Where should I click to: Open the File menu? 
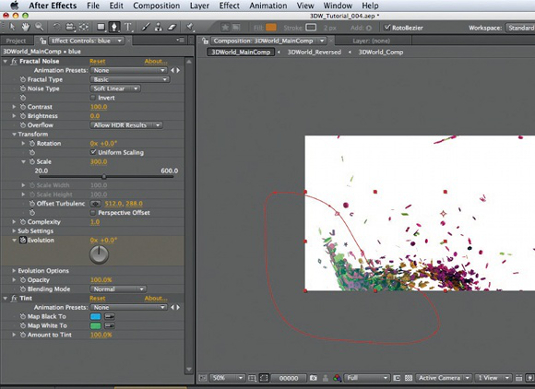click(x=93, y=6)
